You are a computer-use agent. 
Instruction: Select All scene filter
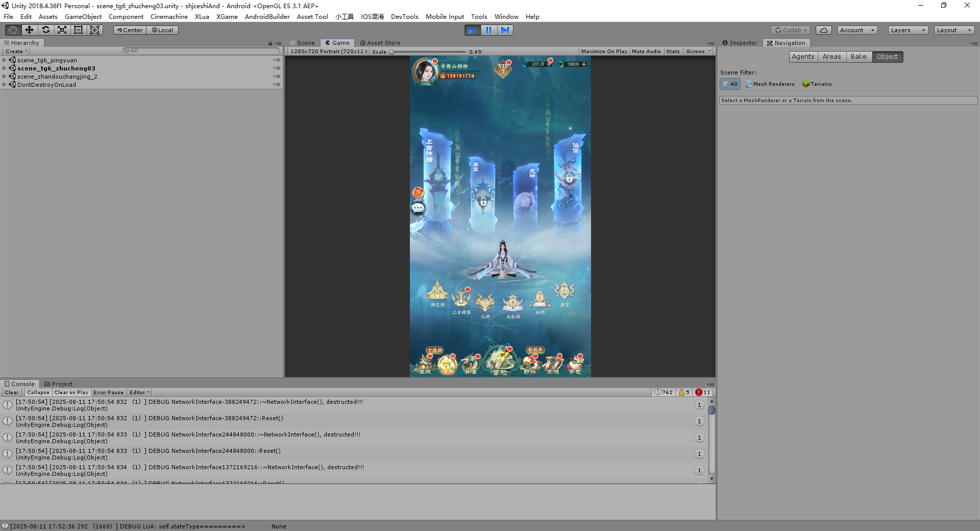(x=730, y=84)
